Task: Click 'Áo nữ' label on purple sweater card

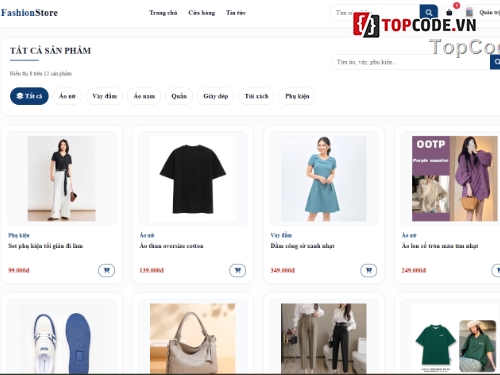Action: click(409, 235)
